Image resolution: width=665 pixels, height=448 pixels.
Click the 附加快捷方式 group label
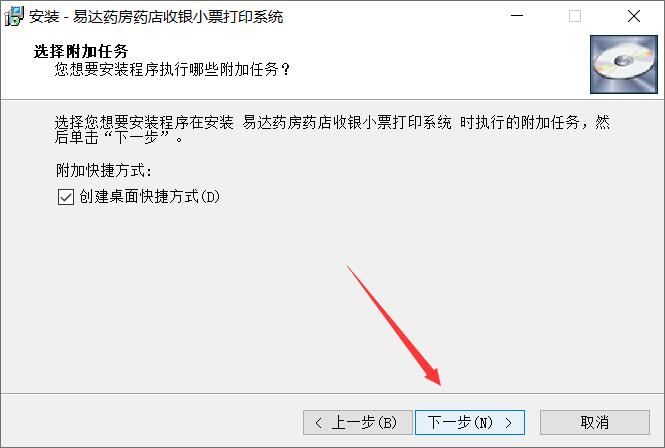103,171
